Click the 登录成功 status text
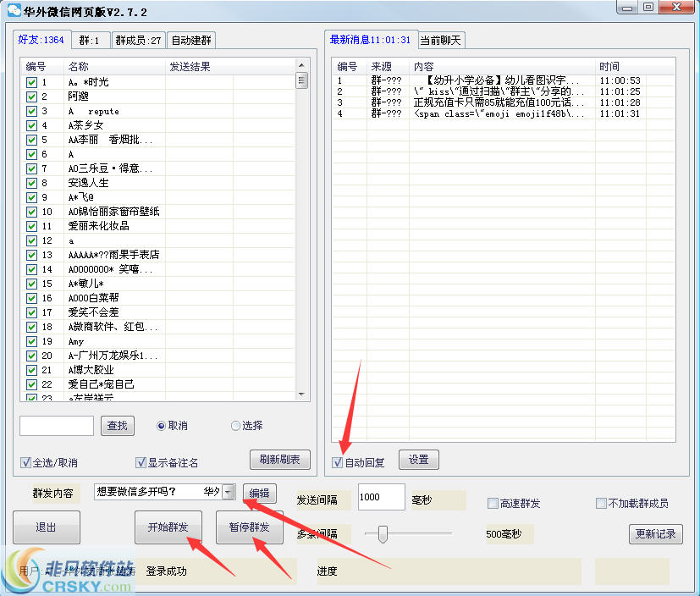The height and width of the screenshot is (596, 700). [167, 571]
